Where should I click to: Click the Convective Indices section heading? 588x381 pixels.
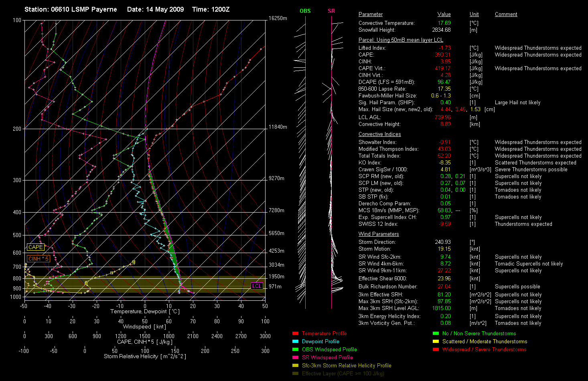point(379,134)
